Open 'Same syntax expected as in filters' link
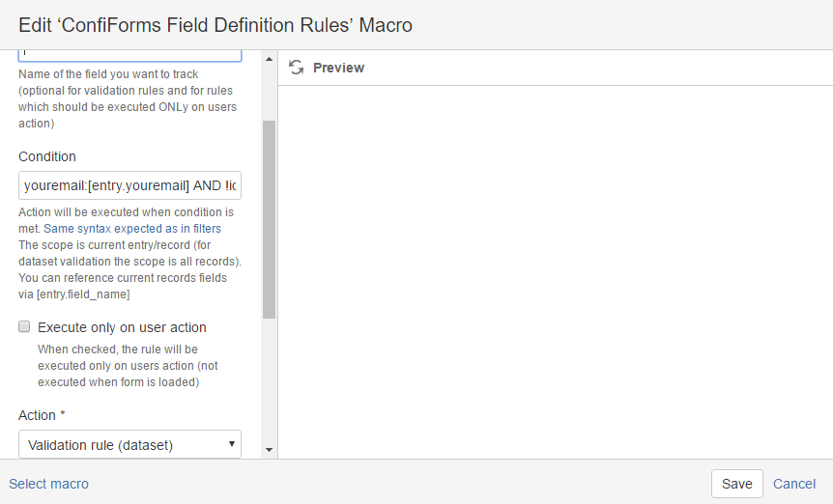 click(x=132, y=229)
